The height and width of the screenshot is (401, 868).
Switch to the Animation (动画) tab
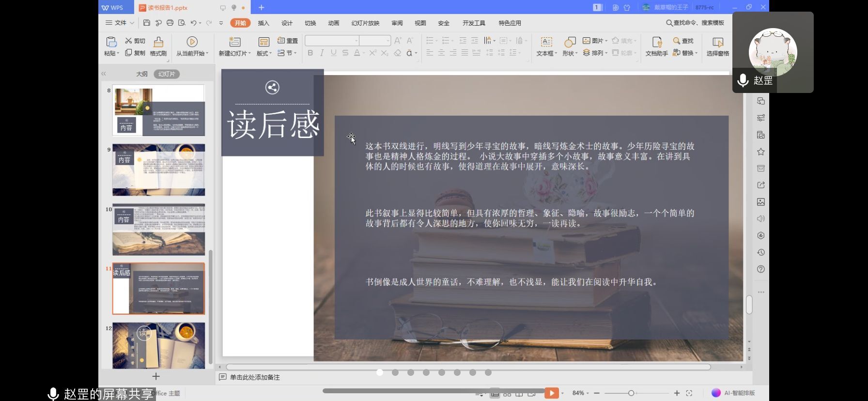coord(333,23)
